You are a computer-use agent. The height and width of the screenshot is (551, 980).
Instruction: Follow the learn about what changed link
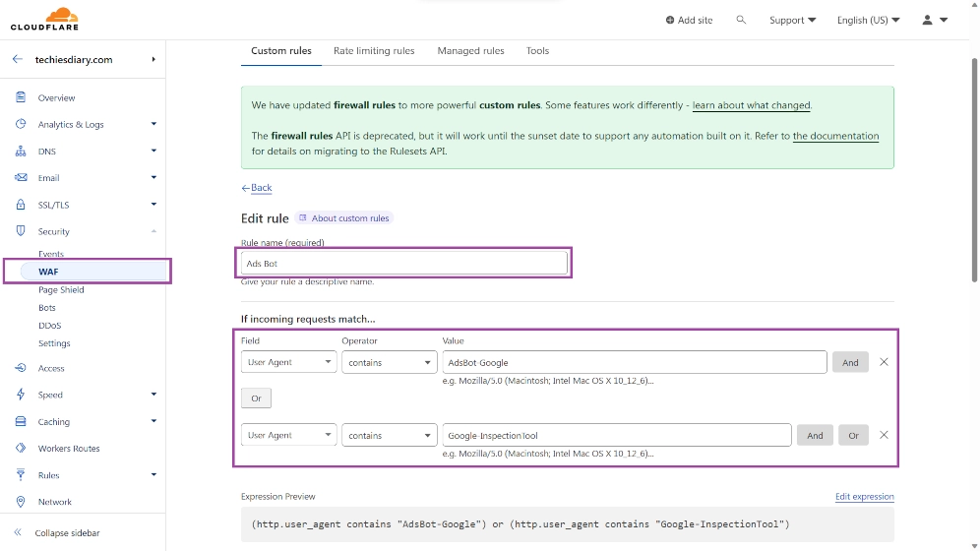(752, 105)
